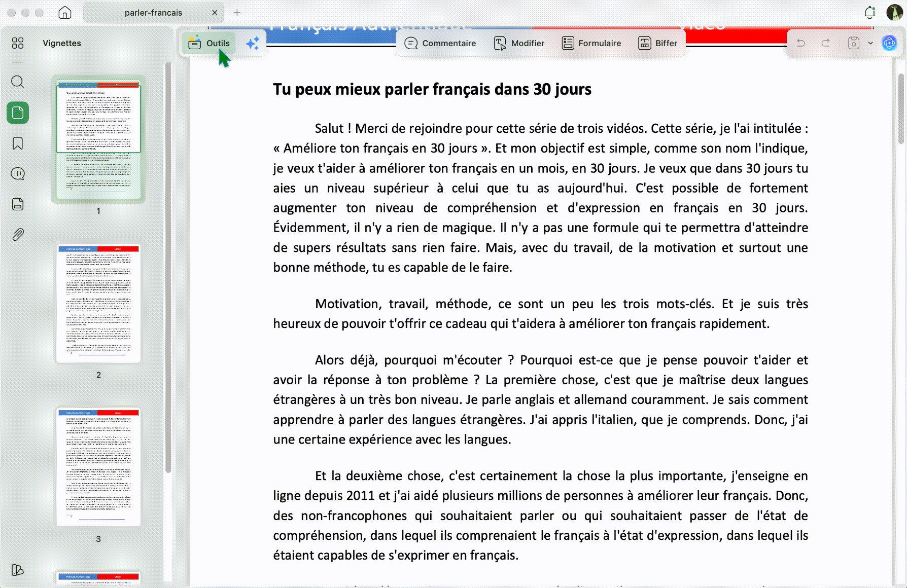
Task: Open the search panel
Action: [x=18, y=82]
